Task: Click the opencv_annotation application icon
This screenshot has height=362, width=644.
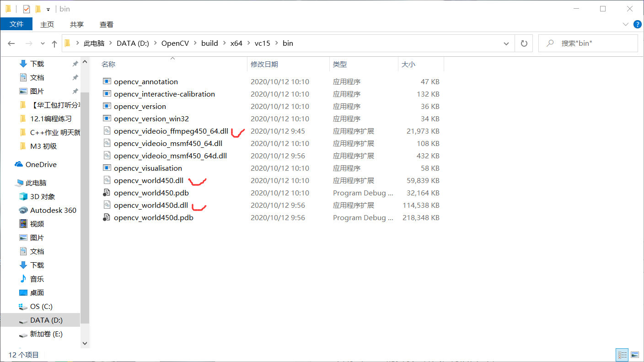Action: point(107,81)
